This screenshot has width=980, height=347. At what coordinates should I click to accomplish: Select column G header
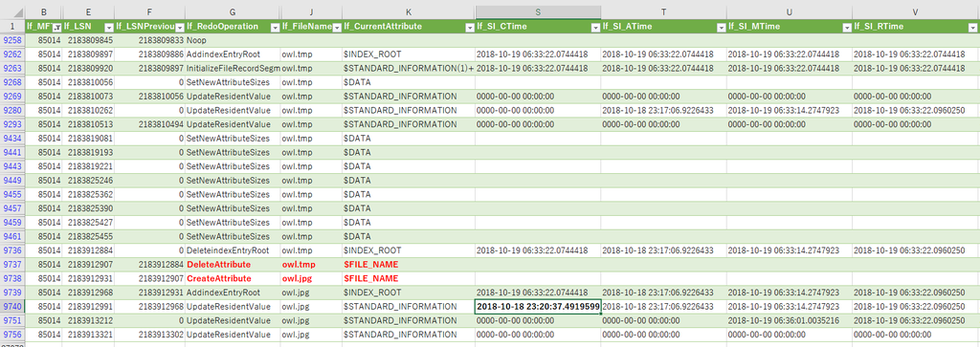click(234, 11)
